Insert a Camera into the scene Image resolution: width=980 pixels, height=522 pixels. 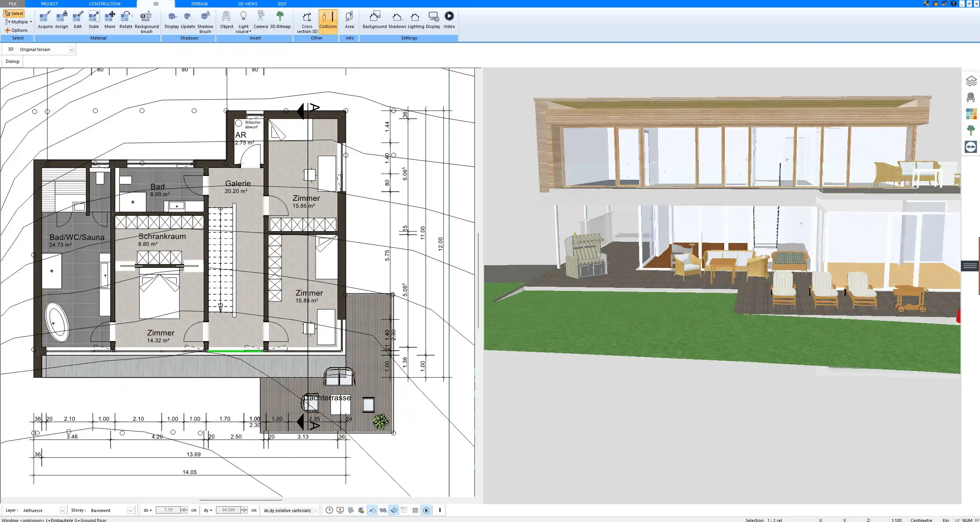261,20
